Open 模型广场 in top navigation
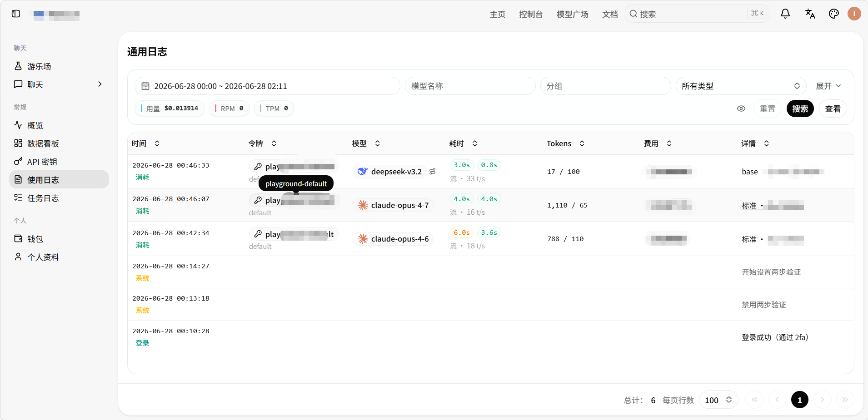 (573, 14)
